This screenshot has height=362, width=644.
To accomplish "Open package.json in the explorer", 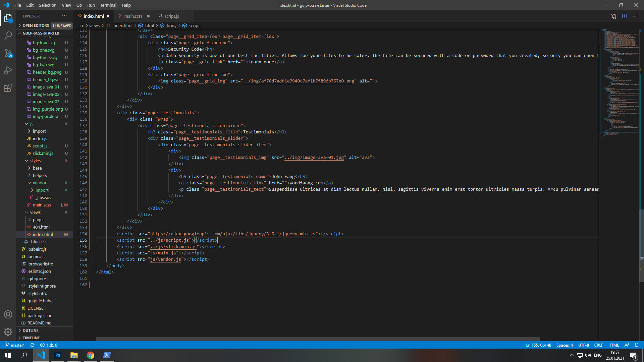I will tap(45, 316).
